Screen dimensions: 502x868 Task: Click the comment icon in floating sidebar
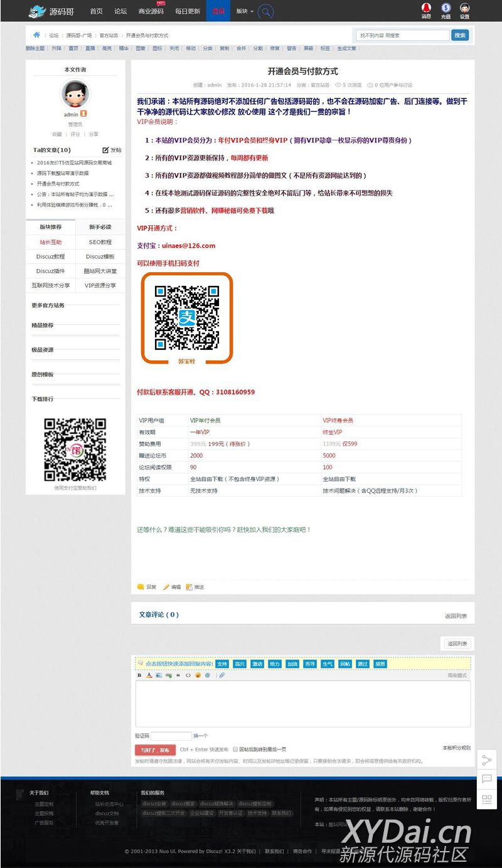(x=486, y=780)
